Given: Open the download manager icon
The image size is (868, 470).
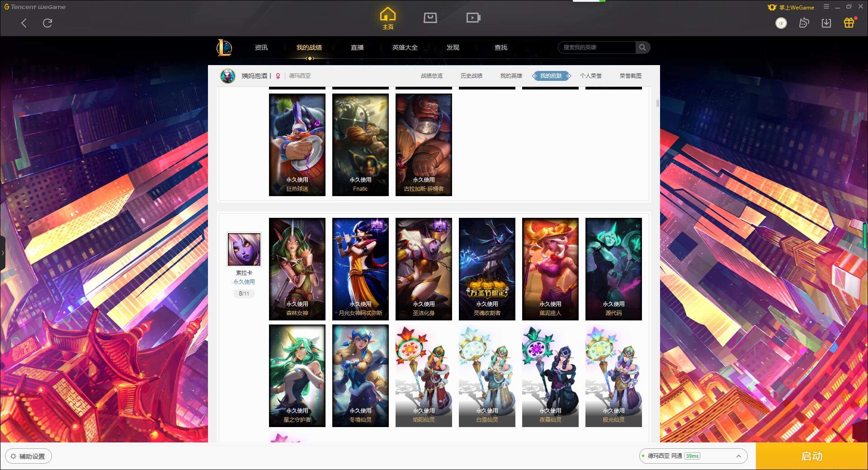Looking at the screenshot, I should (826, 23).
